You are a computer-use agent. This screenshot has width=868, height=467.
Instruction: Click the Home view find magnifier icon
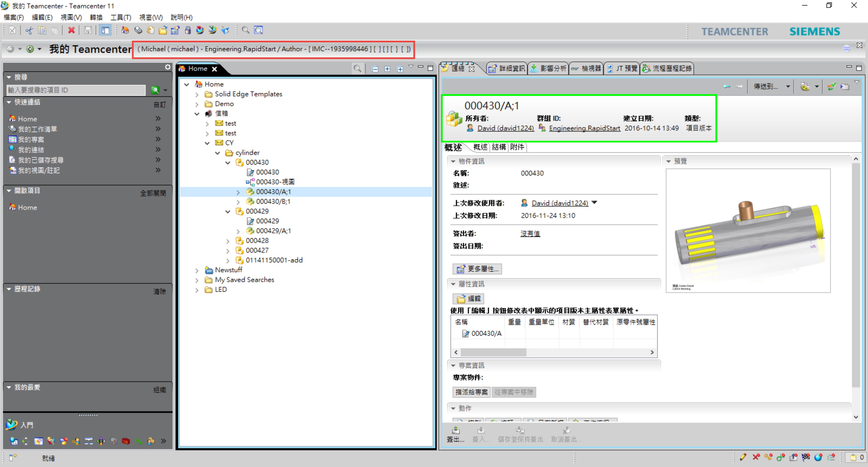(x=357, y=69)
